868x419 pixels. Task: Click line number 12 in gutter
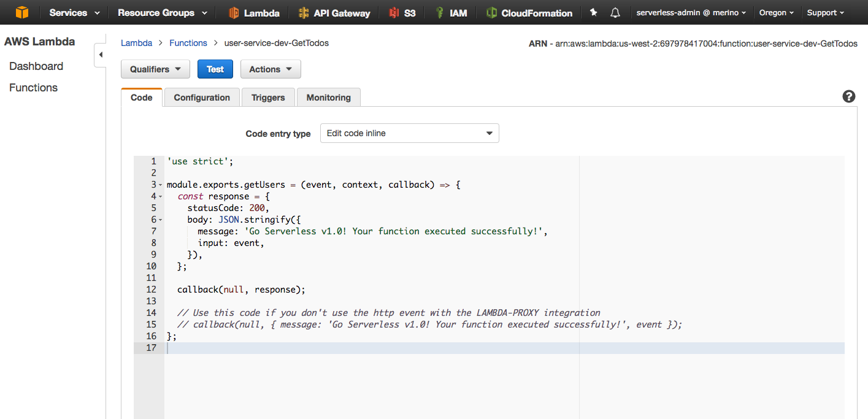coord(151,290)
